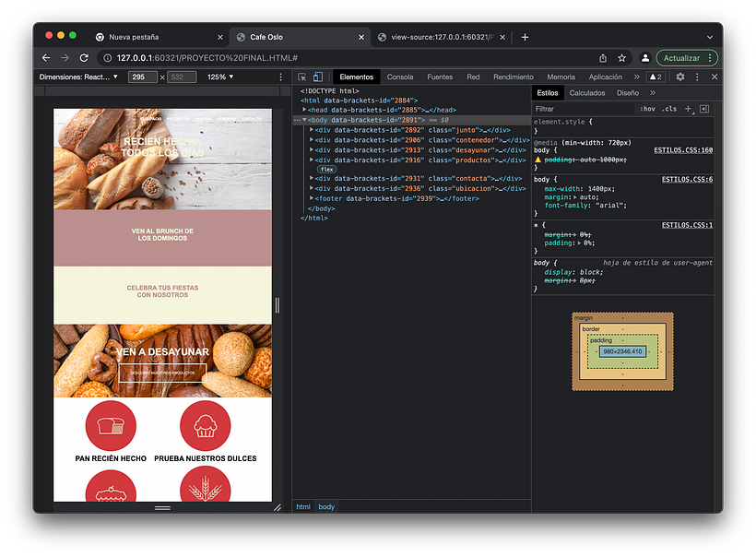The image size is (756, 557).
Task: Add a new style rule
Action: (x=689, y=110)
